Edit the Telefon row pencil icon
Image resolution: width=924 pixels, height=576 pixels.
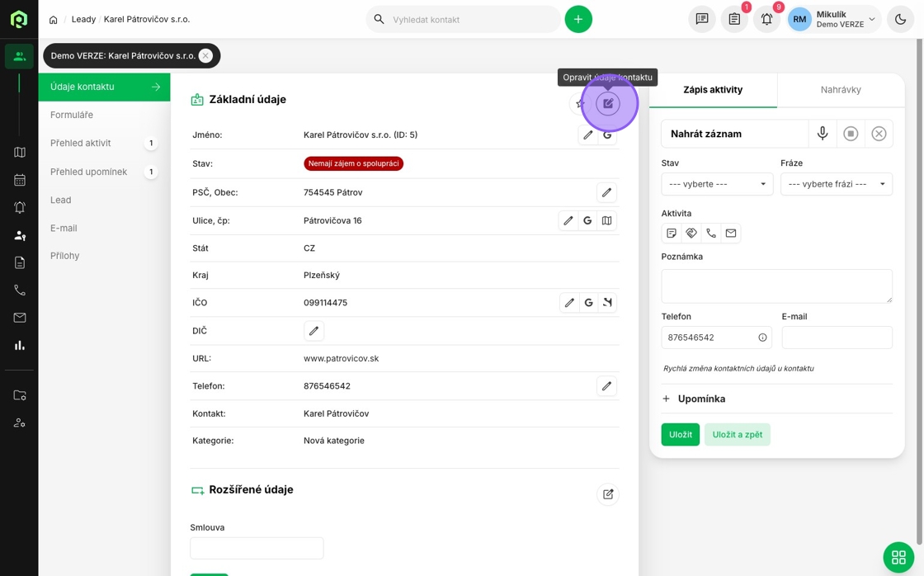(x=606, y=386)
